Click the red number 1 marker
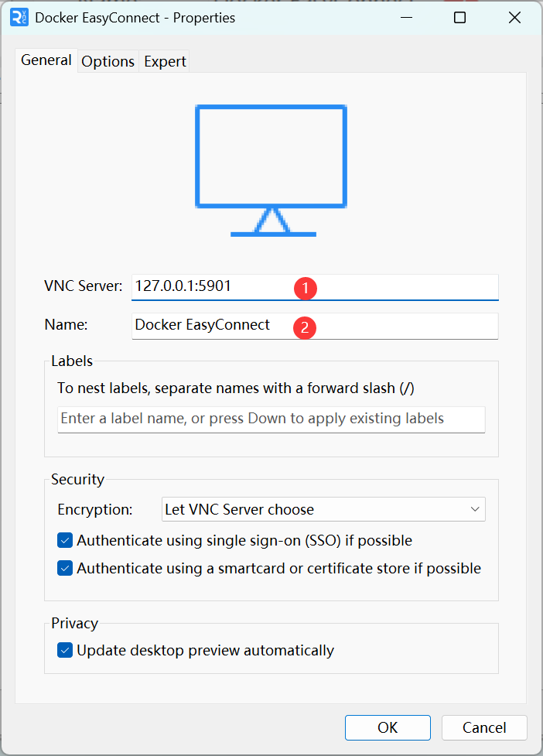 (x=306, y=289)
